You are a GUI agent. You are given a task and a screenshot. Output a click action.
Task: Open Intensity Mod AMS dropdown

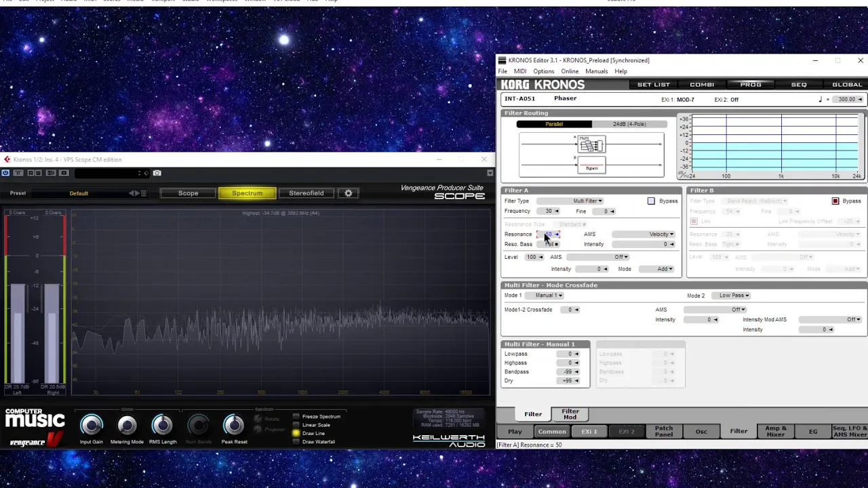[830, 320]
